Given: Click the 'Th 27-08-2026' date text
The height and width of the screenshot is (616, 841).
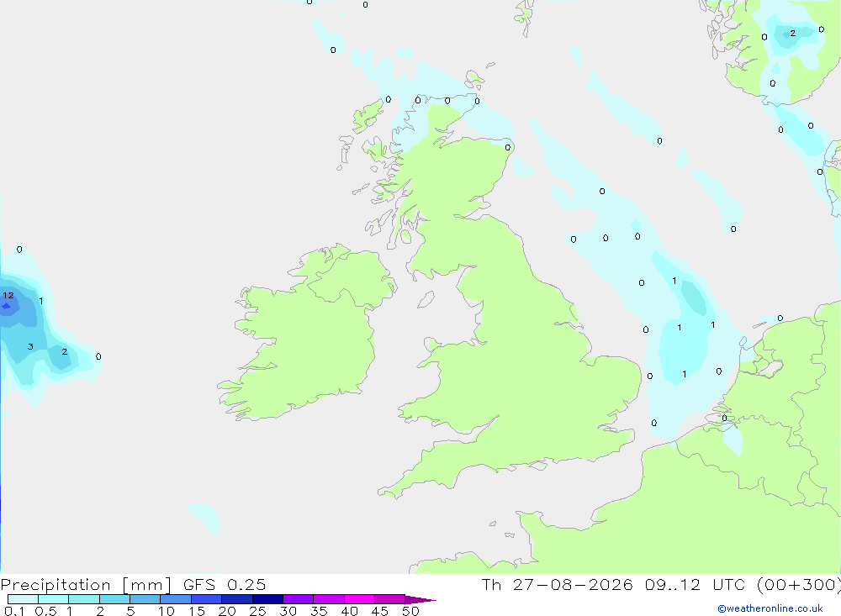Looking at the screenshot, I should [x=558, y=584].
